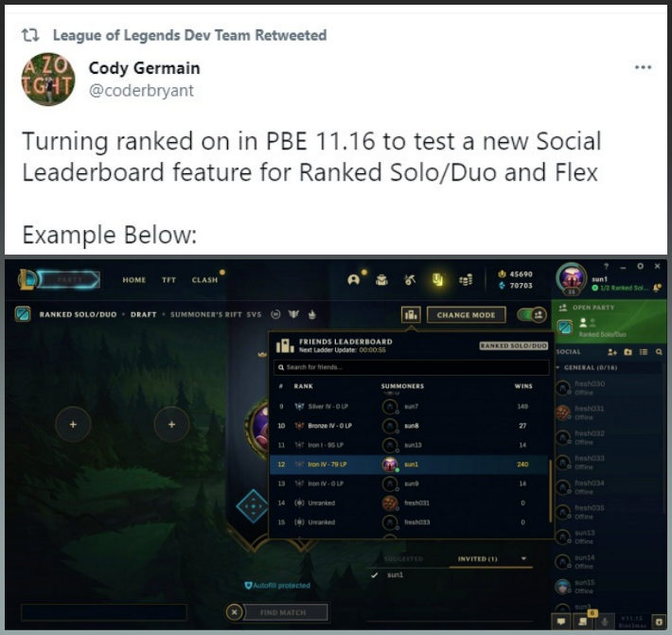Open the friends leaderboard icon button
The height and width of the screenshot is (635, 672).
point(411,315)
